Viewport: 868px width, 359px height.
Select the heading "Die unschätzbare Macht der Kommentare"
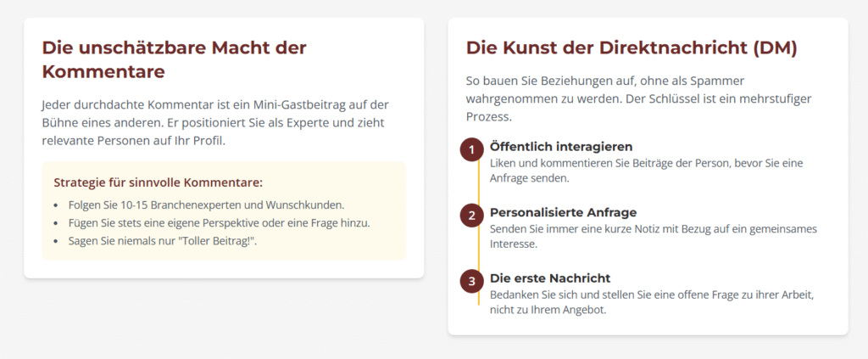click(174, 59)
